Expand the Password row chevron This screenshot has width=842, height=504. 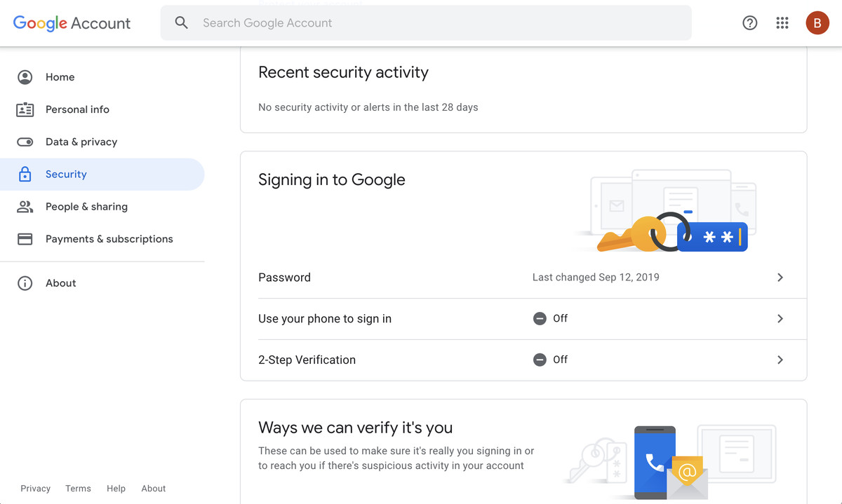(x=780, y=278)
